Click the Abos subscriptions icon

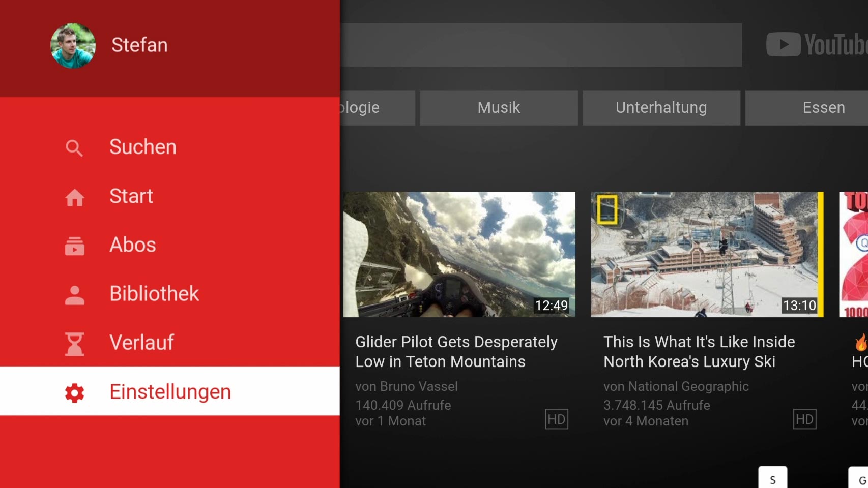(x=75, y=246)
